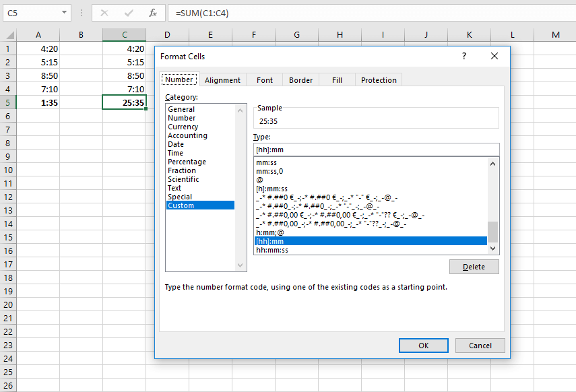Select the Accounting category
This screenshot has width=576, height=392.
(201, 135)
